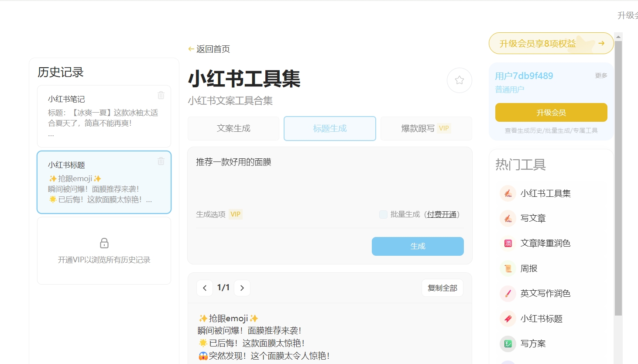Select the 写方案 tool icon
638x364 pixels.
coord(508,344)
